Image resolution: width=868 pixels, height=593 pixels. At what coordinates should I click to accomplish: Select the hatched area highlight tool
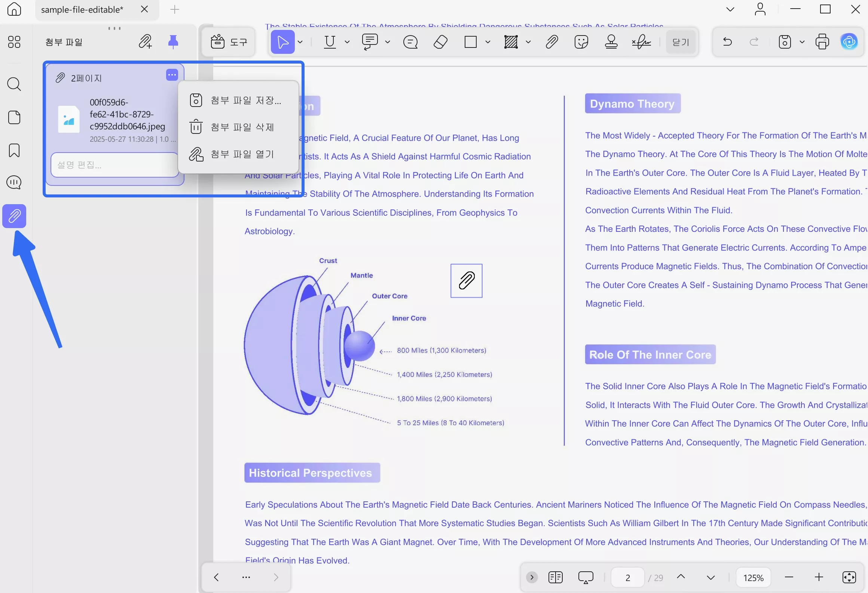click(511, 42)
